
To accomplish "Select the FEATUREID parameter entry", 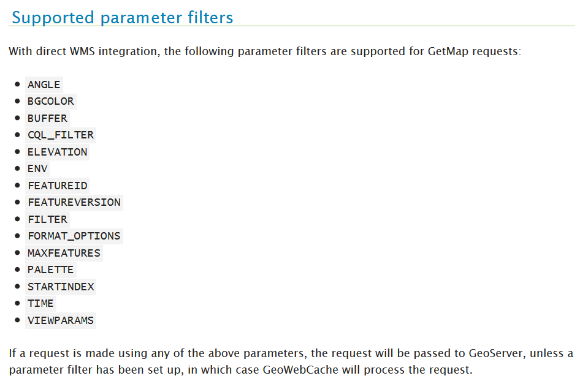I will pos(58,186).
